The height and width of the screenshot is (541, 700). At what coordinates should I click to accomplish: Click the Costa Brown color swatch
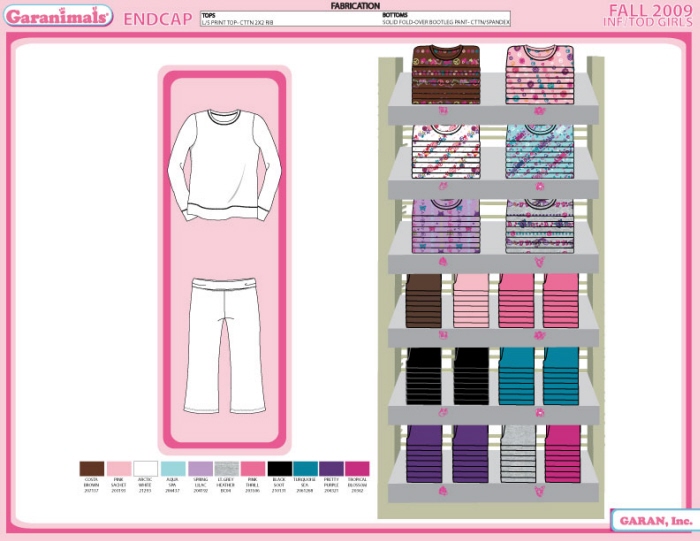[x=92, y=468]
